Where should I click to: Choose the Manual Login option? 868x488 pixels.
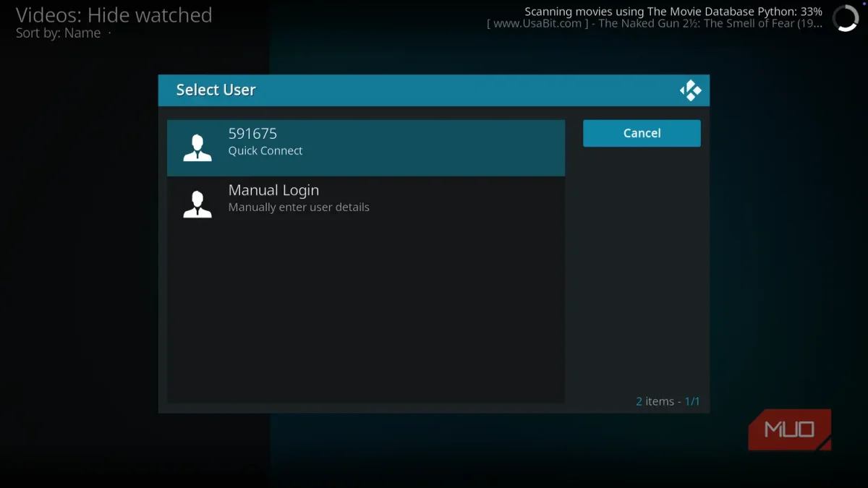pos(365,204)
